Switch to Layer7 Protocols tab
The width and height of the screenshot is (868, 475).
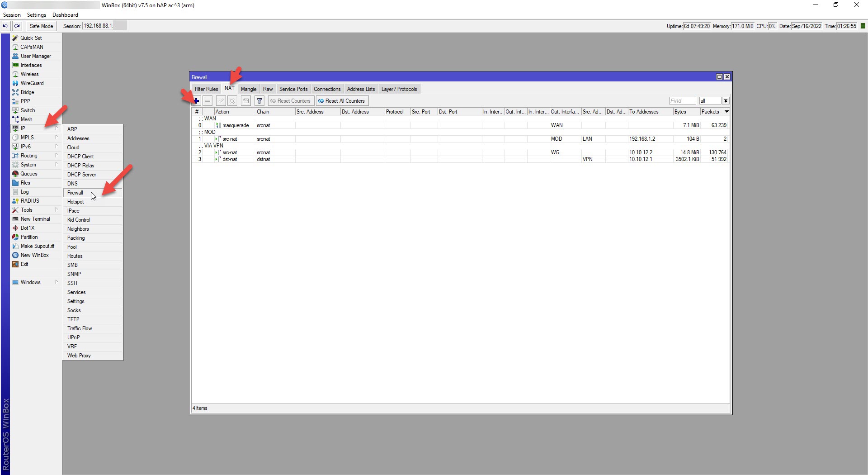pyautogui.click(x=399, y=89)
